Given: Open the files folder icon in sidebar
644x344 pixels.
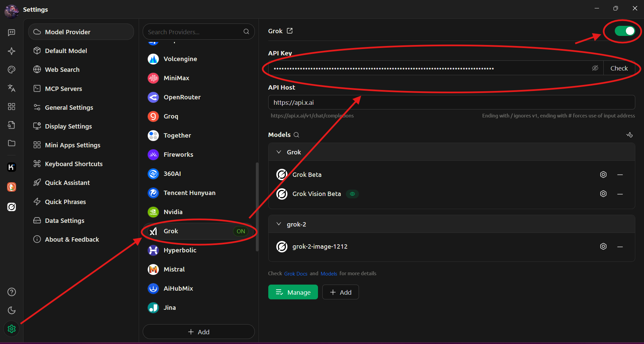Looking at the screenshot, I should tap(11, 143).
